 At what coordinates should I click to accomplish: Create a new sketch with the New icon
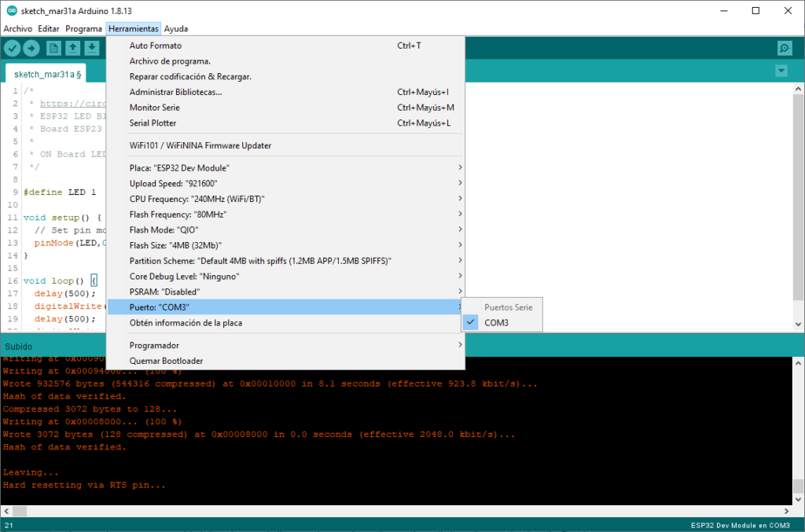pyautogui.click(x=53, y=48)
